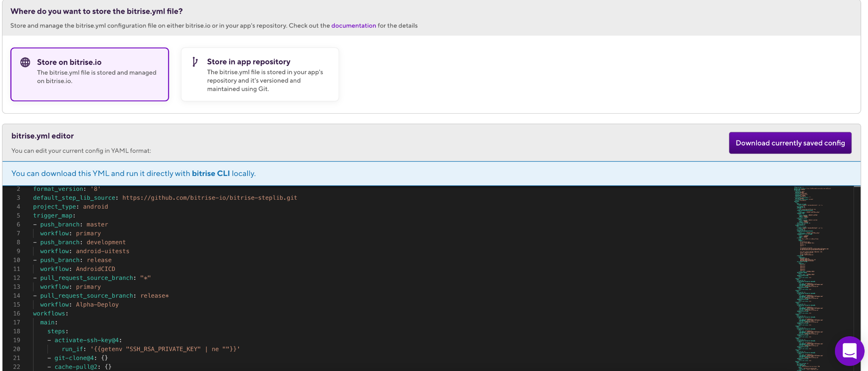Click 'main:' on line 17
The width and height of the screenshot is (868, 371).
[49, 322]
